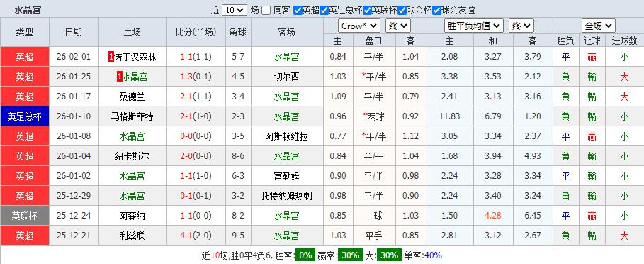Open home team 阿森纳
644x264 pixels.
132,216
